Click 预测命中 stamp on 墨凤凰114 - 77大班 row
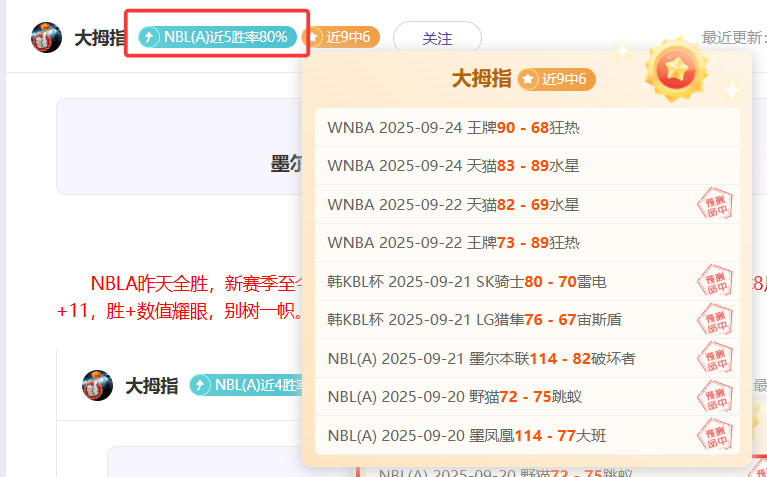Image resolution: width=767 pixels, height=477 pixels. (x=715, y=435)
